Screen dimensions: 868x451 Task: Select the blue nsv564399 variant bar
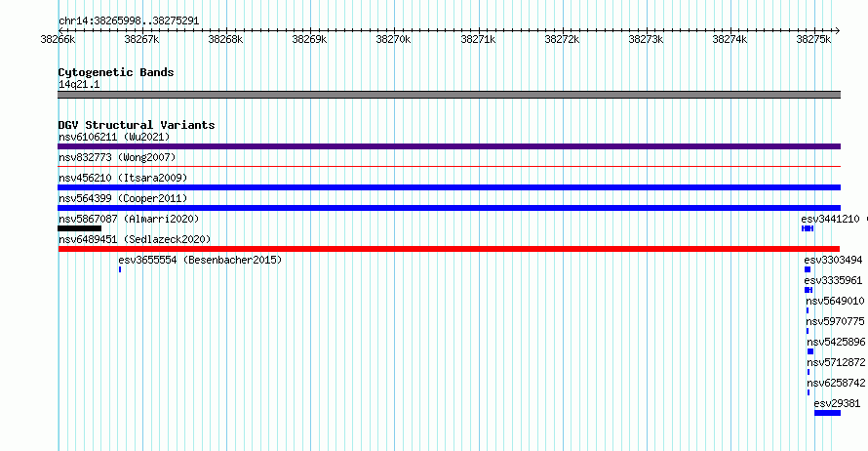(449, 208)
